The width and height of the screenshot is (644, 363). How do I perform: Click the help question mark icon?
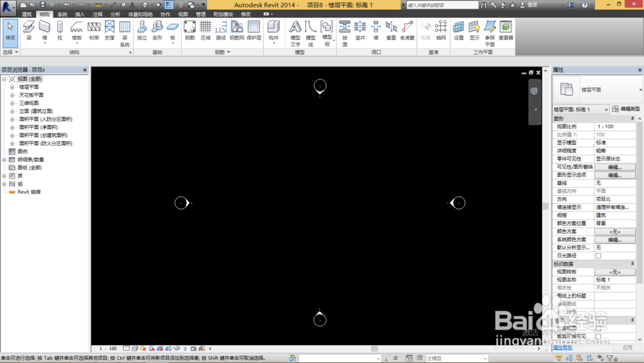pyautogui.click(x=585, y=5)
